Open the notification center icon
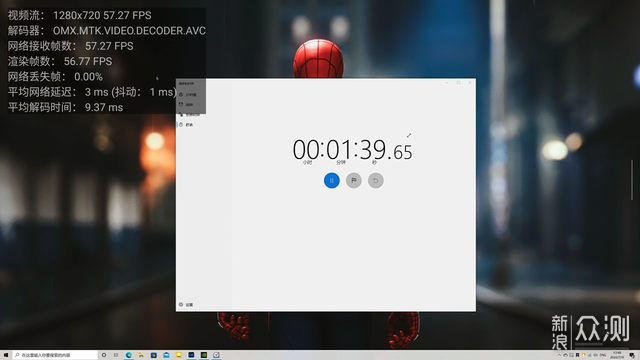 (x=632, y=355)
